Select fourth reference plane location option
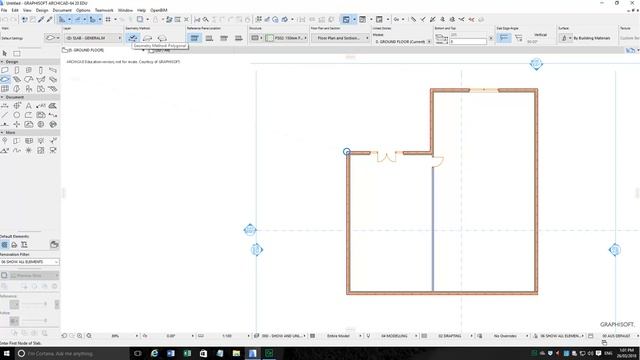Screen dimensions: 640x360 pos(238,38)
